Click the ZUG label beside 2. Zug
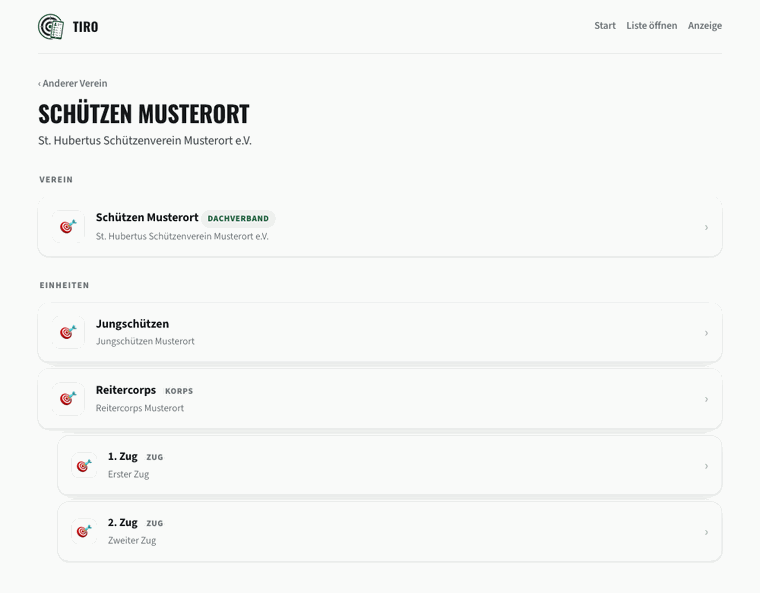This screenshot has width=760, height=593. [x=155, y=523]
